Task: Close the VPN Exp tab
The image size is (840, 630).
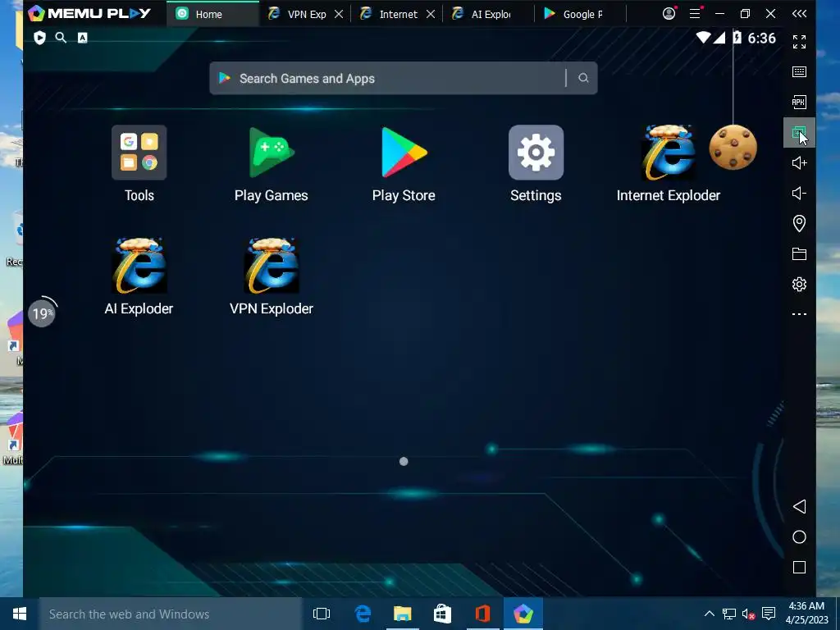Action: tap(339, 15)
